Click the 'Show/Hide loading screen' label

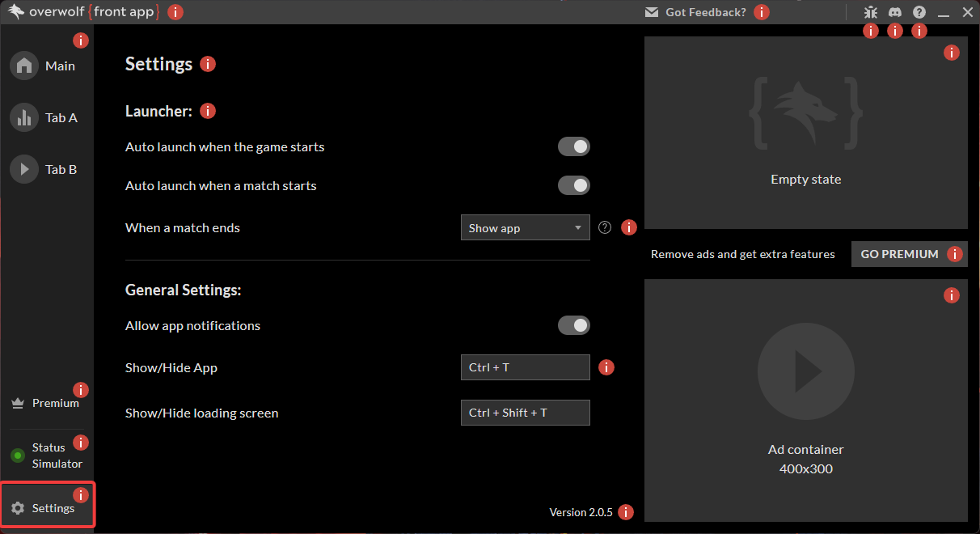tap(202, 413)
